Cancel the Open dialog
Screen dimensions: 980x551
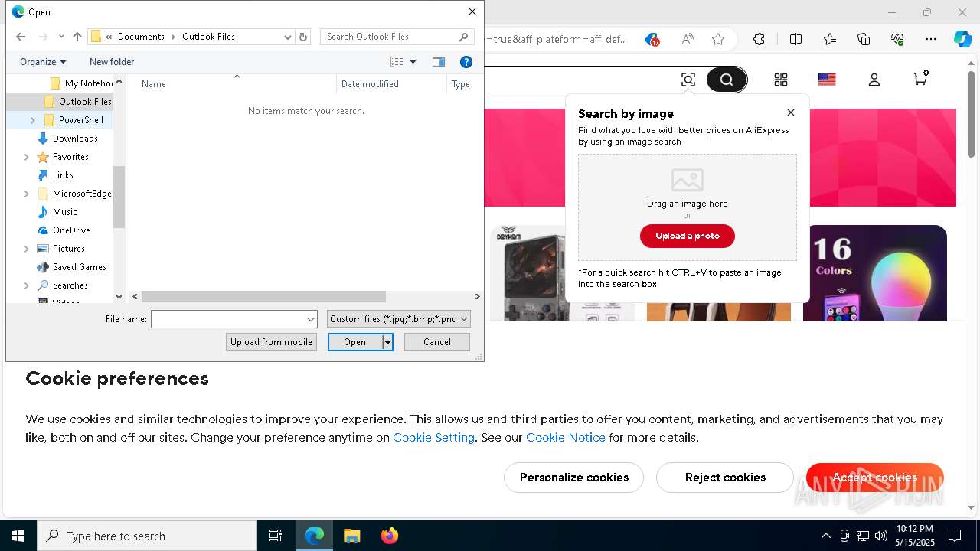(x=437, y=342)
